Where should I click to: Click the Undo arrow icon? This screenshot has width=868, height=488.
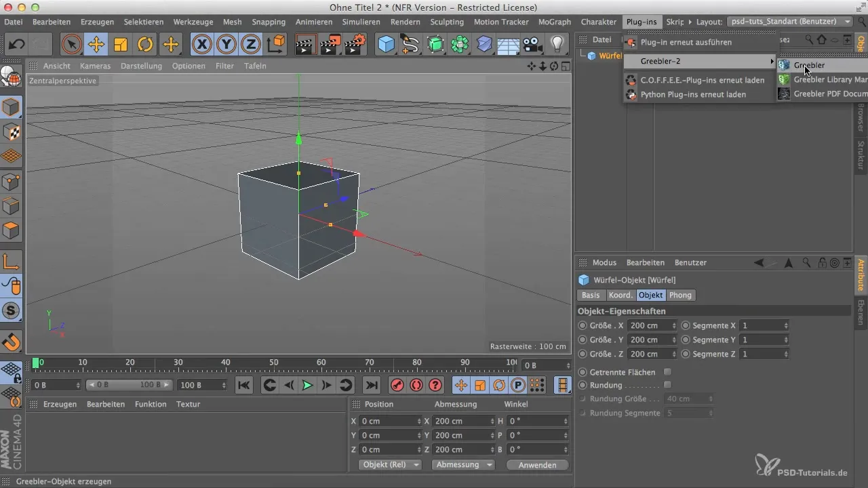pyautogui.click(x=18, y=45)
